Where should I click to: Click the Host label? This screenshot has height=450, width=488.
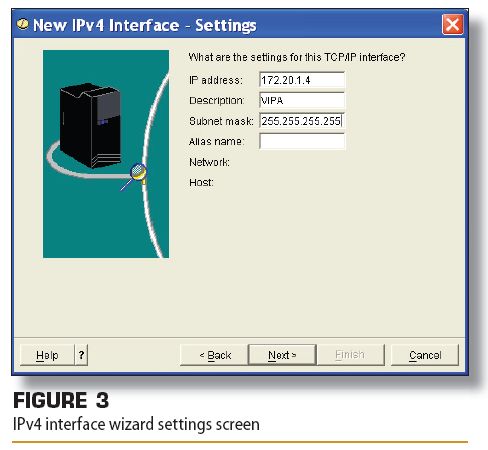(201, 183)
